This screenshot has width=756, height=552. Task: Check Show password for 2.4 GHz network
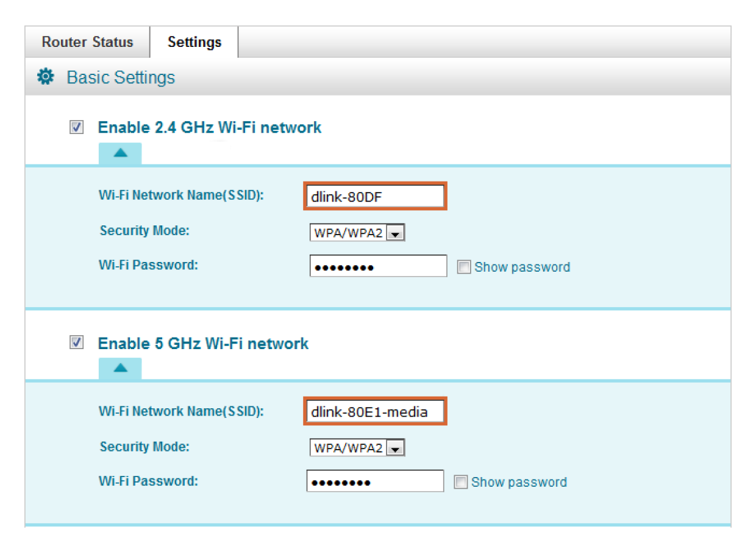464,267
